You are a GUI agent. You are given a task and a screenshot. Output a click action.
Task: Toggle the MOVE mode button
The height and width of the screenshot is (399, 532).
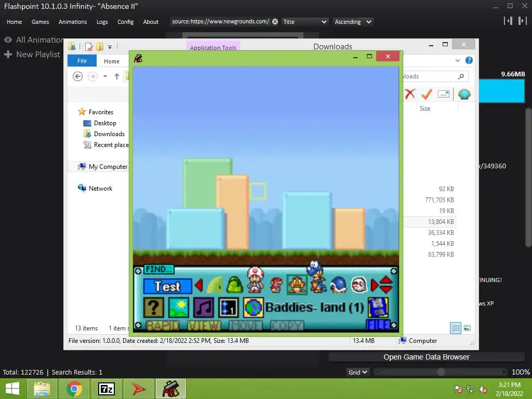246,326
